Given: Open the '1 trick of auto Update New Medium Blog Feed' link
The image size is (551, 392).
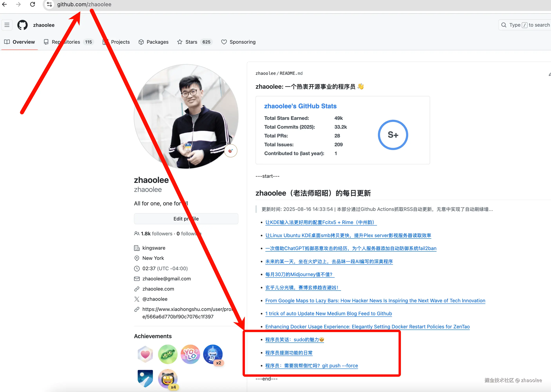Looking at the screenshot, I should pyautogui.click(x=328, y=313).
